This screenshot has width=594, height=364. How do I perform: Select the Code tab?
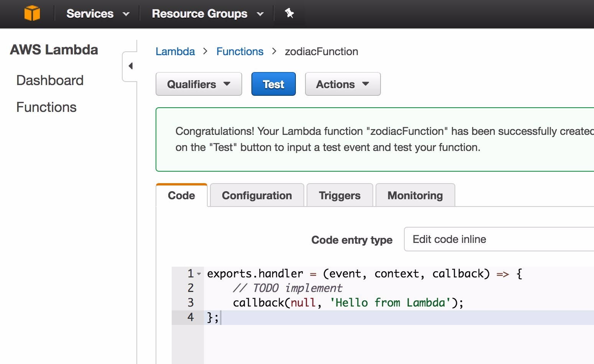point(181,195)
